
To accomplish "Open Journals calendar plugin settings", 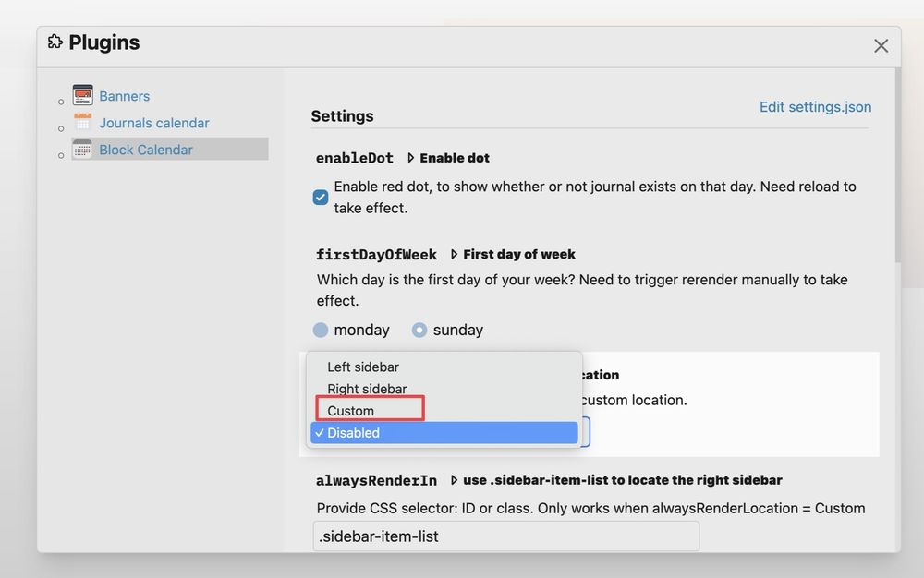I will coord(153,123).
